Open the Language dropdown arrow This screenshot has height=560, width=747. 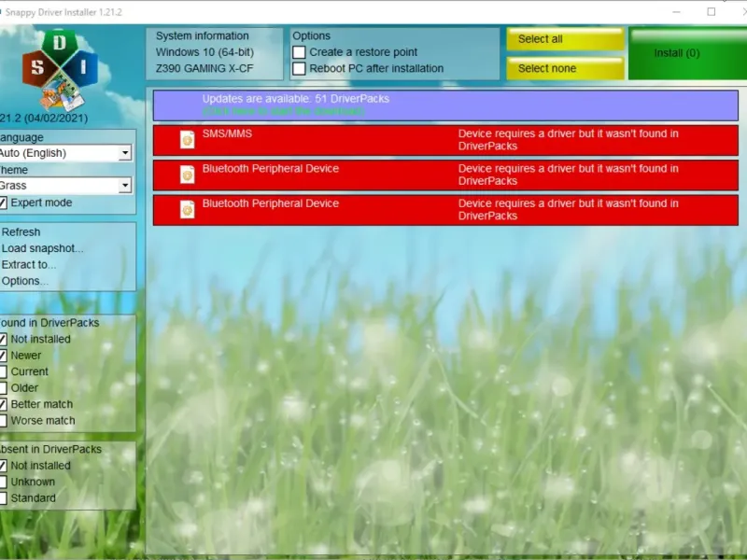click(125, 153)
